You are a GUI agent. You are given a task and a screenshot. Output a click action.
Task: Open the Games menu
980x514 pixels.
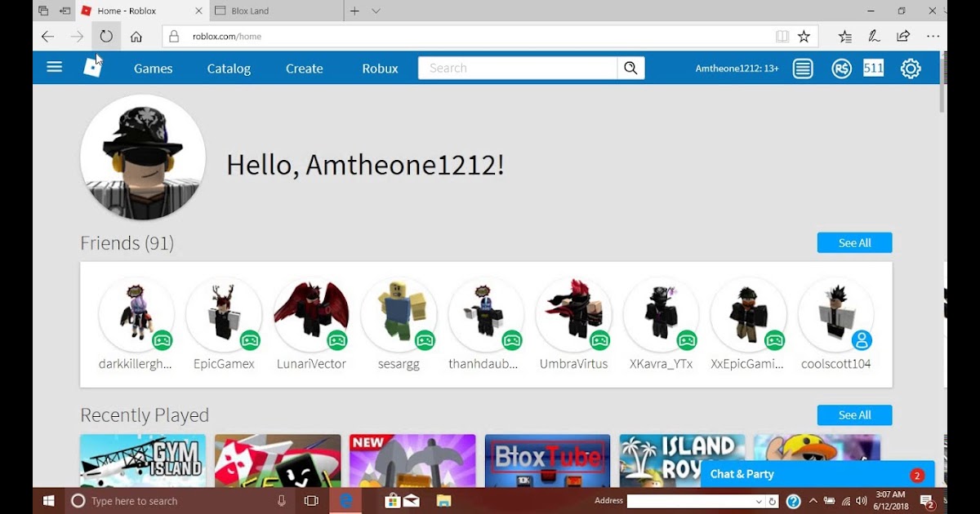tap(154, 69)
